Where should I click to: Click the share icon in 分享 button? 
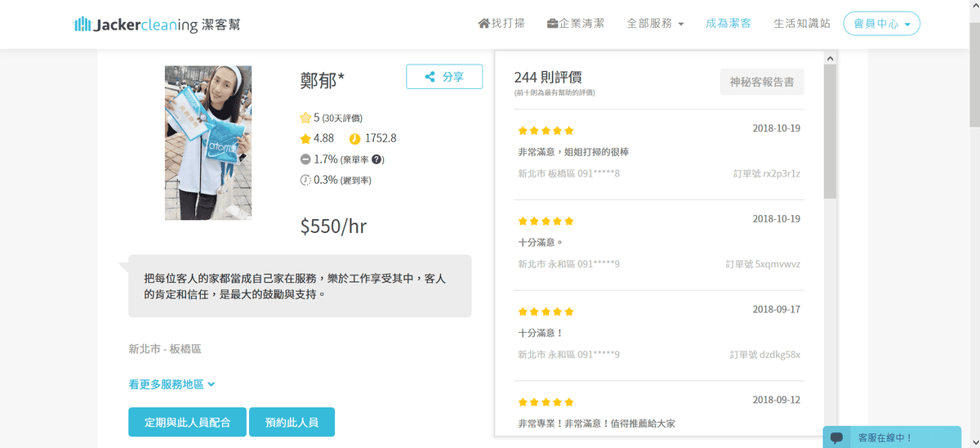(x=430, y=77)
